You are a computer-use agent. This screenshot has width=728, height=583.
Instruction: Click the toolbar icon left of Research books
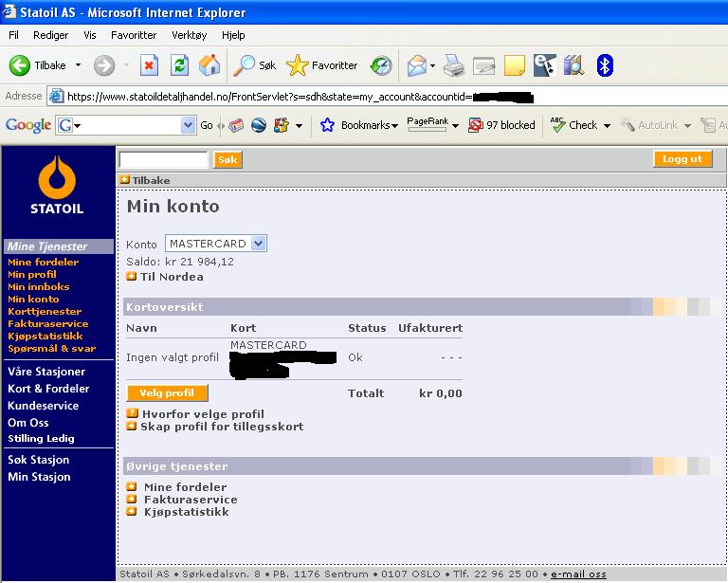[x=544, y=65]
